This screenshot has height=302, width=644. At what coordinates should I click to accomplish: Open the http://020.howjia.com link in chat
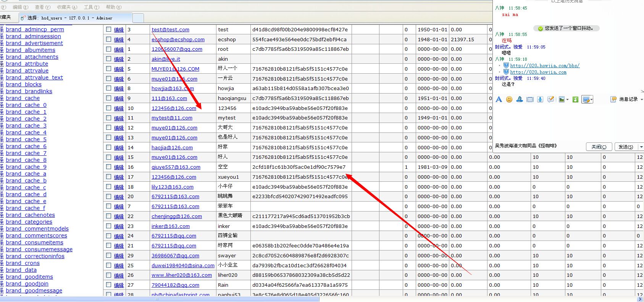click(538, 72)
